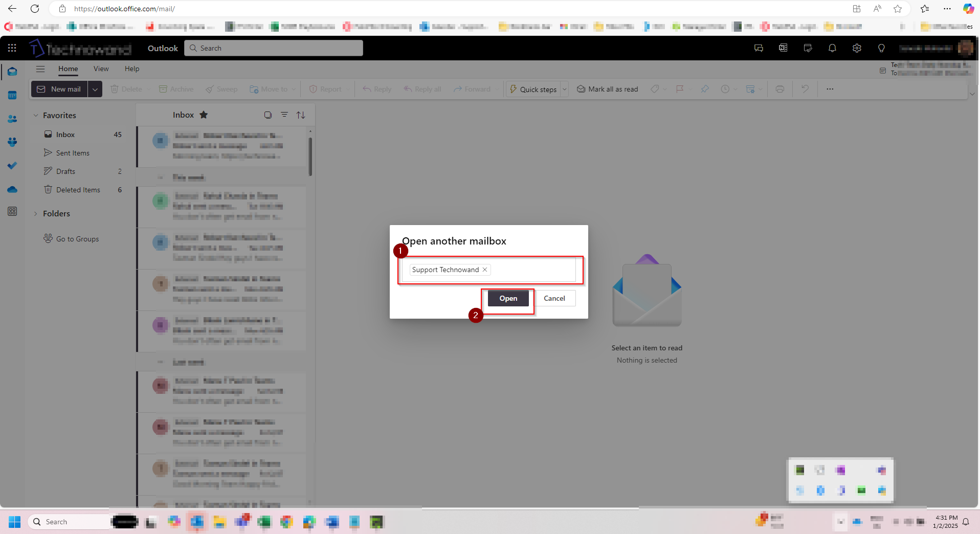Click the Print icon in the ribbon
980x534 pixels.
[x=779, y=89]
